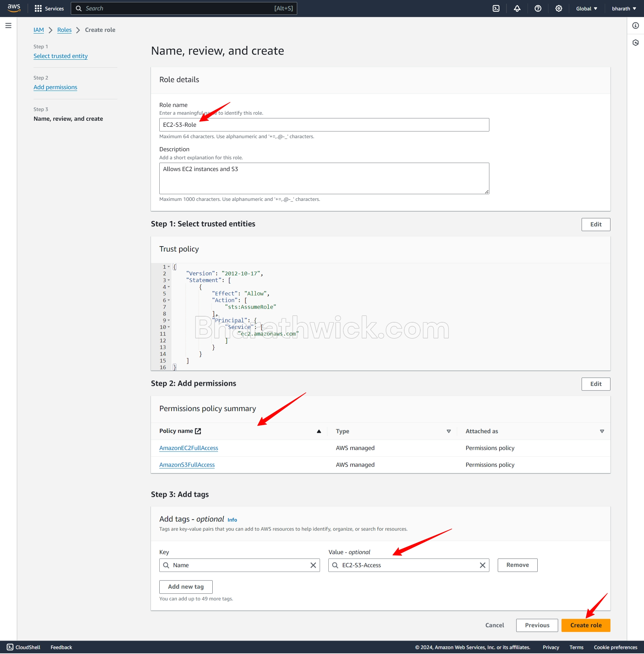
Task: Expand Step 2 permissions Edit button
Action: [x=596, y=384]
